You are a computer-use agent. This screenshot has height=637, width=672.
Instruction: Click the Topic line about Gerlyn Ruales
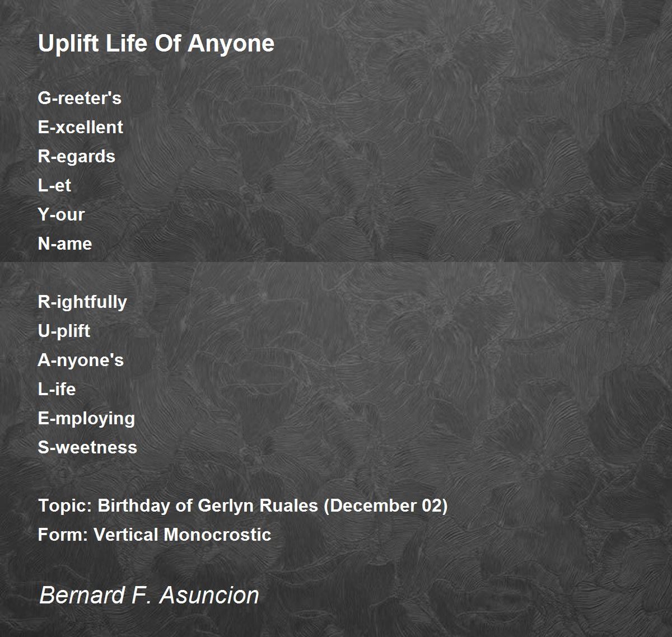243,505
